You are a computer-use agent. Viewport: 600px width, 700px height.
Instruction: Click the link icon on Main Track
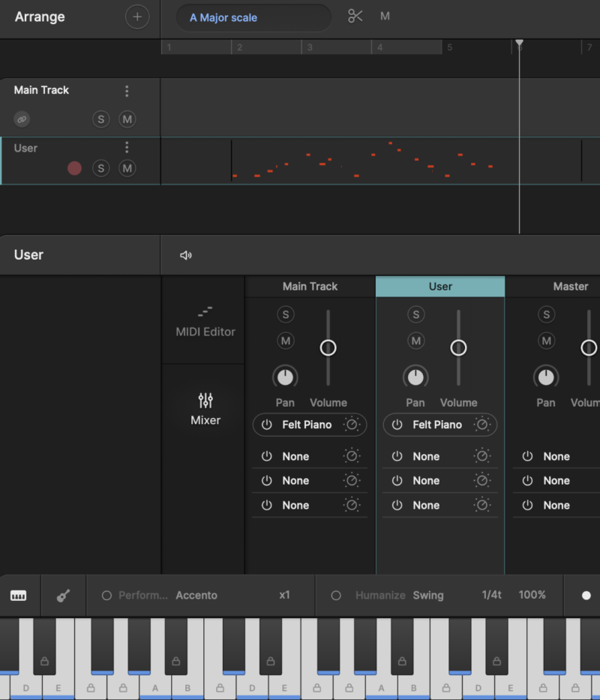click(x=22, y=119)
